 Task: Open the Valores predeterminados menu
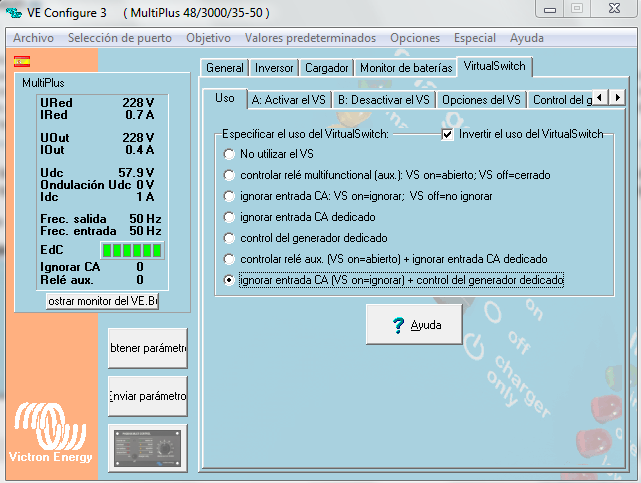point(310,38)
